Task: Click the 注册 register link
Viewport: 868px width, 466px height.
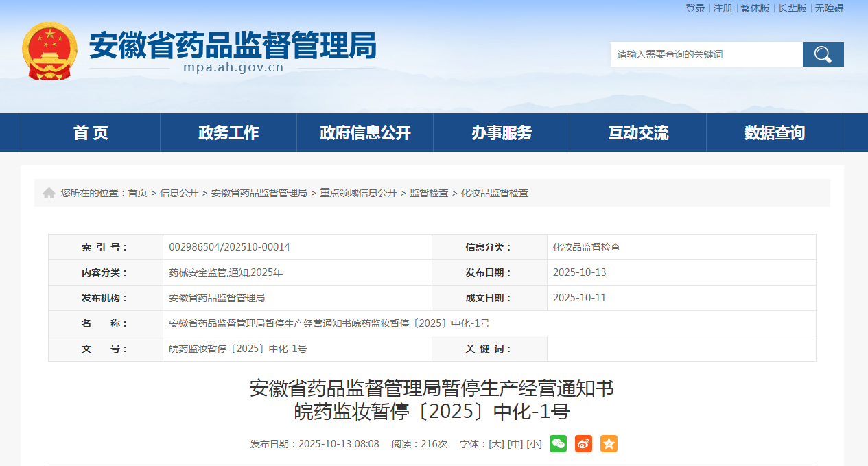Action: [723, 8]
